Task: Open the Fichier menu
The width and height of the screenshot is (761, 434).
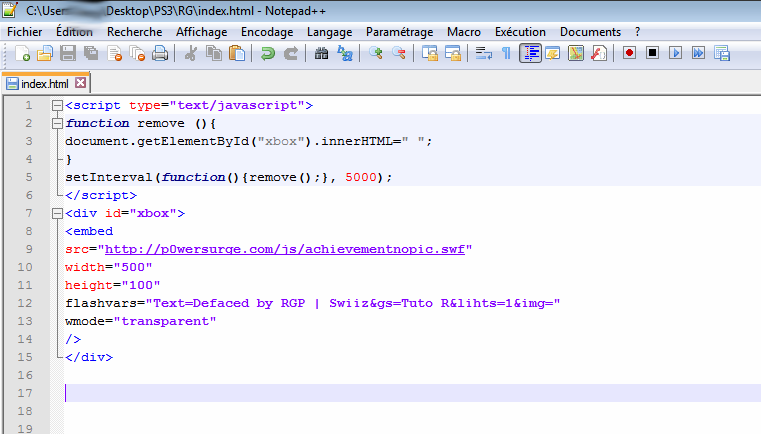Action: coord(25,32)
